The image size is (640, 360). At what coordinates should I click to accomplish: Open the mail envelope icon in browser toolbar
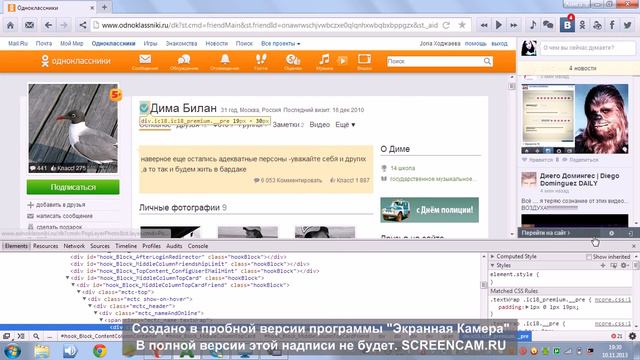(x=29, y=25)
